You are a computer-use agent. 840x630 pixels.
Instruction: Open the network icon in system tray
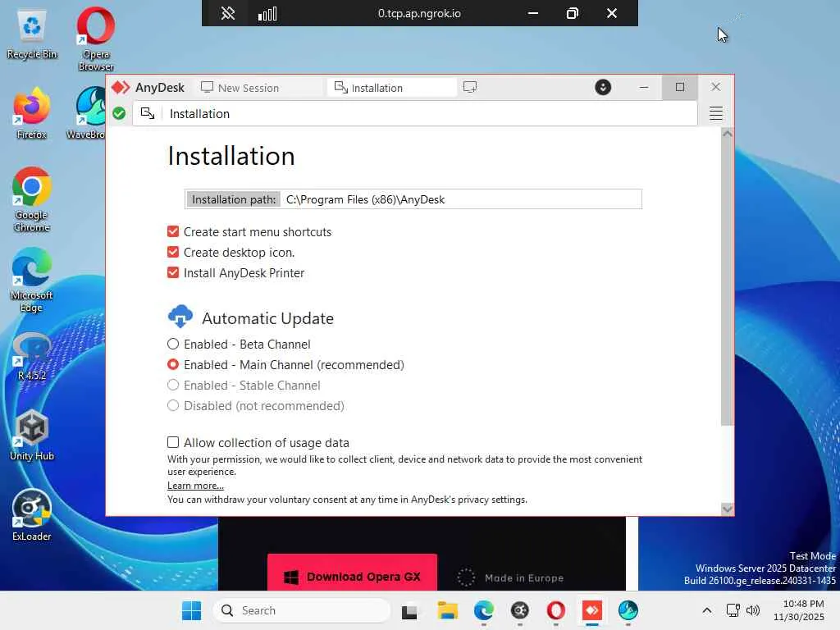[x=733, y=610]
